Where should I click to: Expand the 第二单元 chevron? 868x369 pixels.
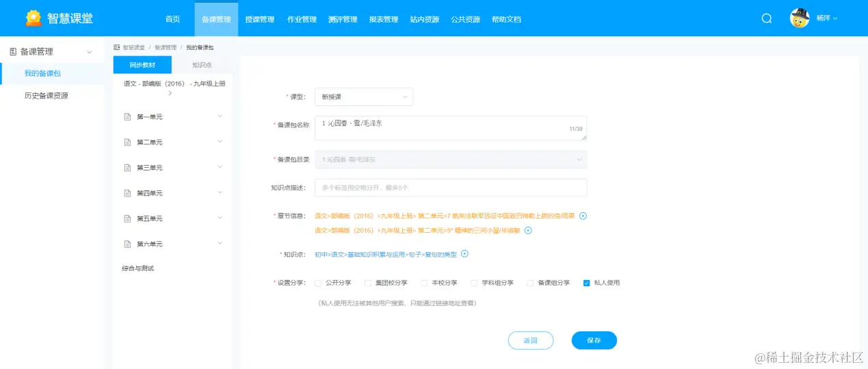pyautogui.click(x=220, y=142)
